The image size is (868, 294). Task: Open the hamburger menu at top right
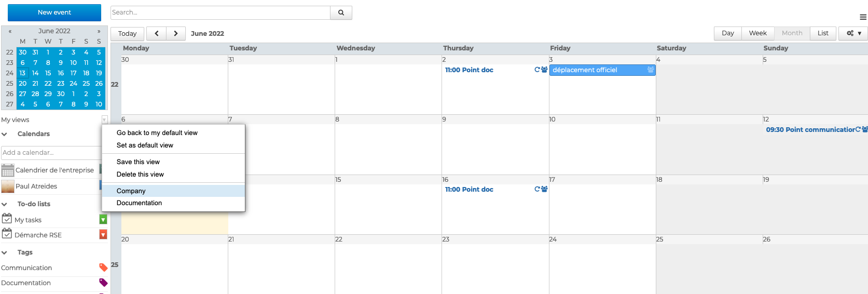coord(863,17)
